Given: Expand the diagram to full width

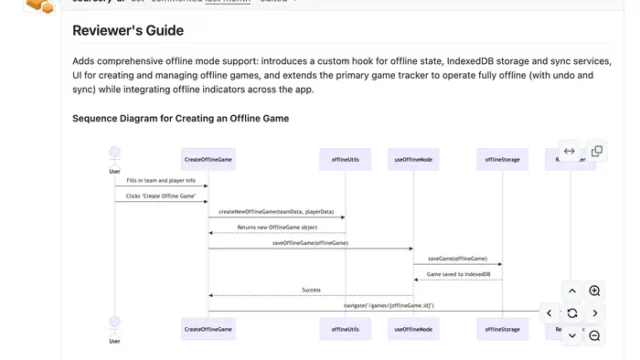Looking at the screenshot, I should [x=569, y=151].
